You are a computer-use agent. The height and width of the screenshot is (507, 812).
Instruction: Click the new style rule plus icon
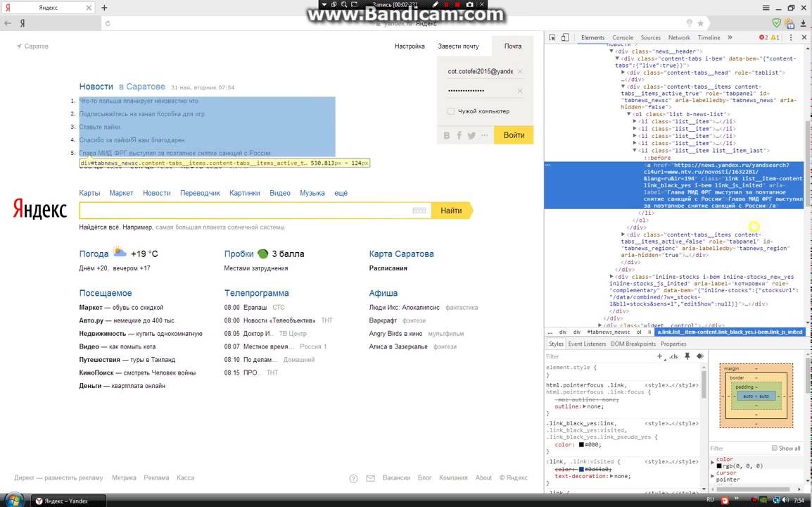click(x=659, y=356)
